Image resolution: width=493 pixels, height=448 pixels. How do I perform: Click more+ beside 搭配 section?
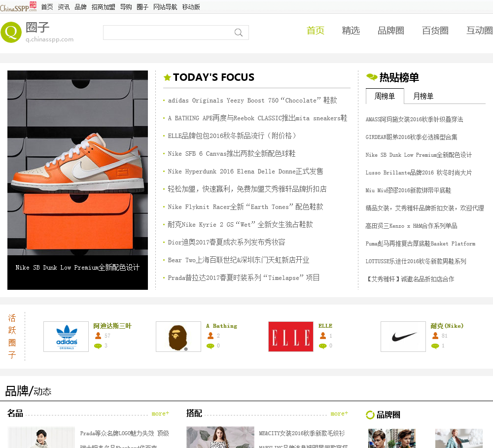click(x=339, y=414)
